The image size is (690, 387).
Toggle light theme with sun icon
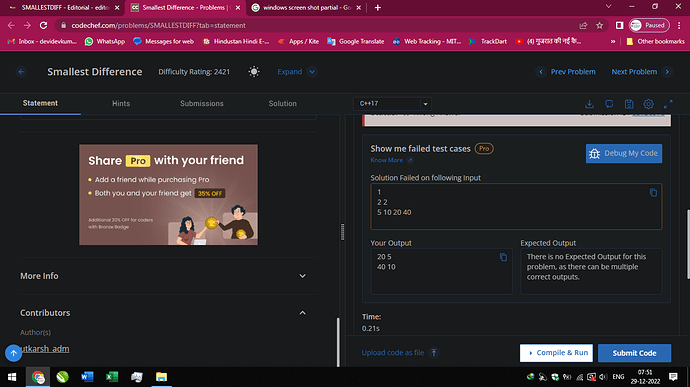tap(254, 72)
